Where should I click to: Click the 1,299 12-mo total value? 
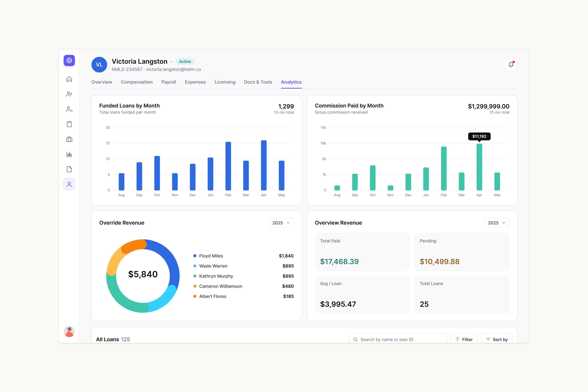click(286, 106)
